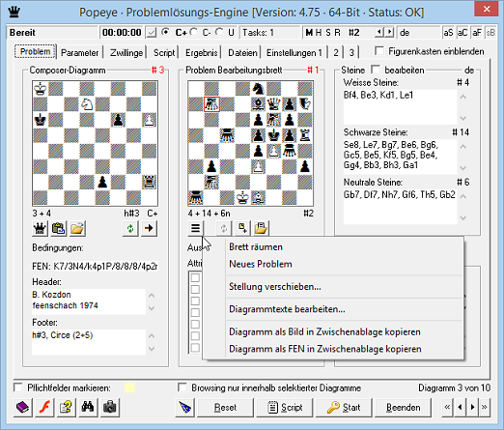Screen dimensions: 504x430
Task: Click the yellow save-diagram folder icon
Action: 261,228
